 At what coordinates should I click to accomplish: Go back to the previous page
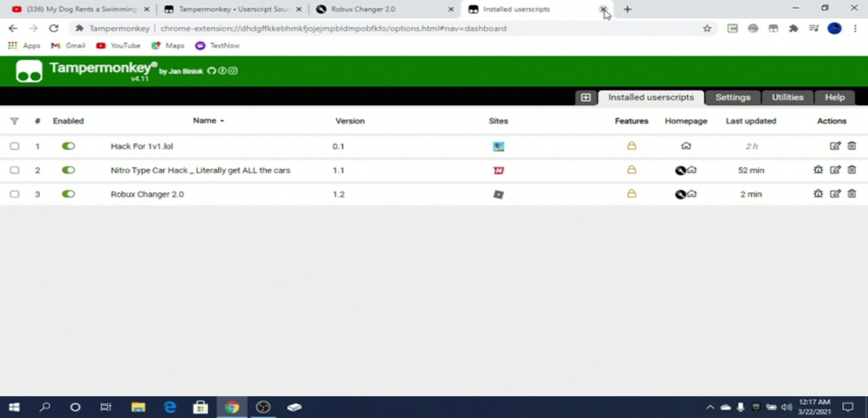tap(13, 28)
